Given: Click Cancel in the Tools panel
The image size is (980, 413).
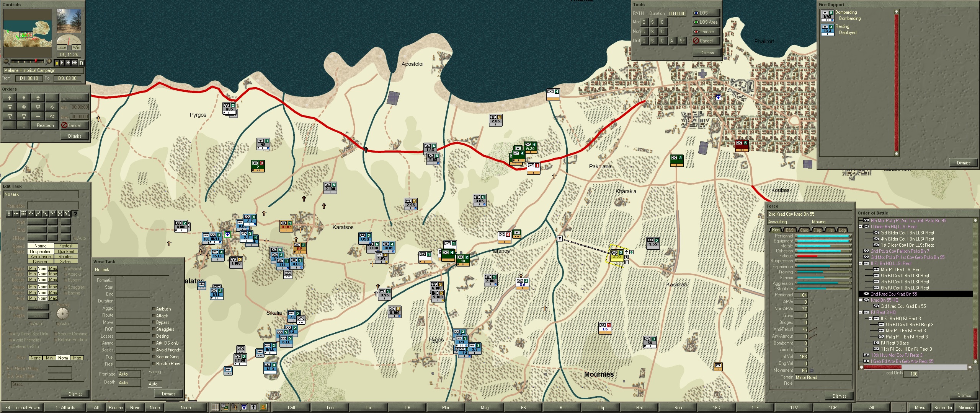Looking at the screenshot, I should (x=706, y=41).
